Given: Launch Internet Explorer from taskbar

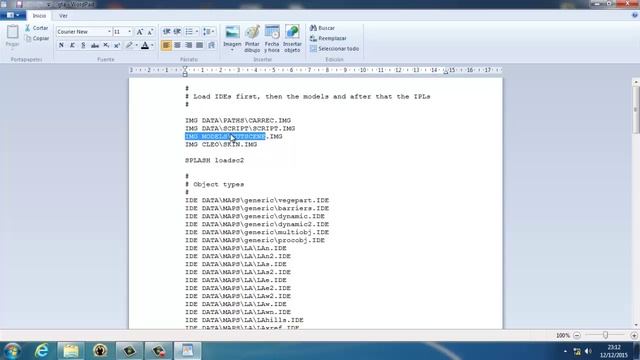Looking at the screenshot, I should [x=42, y=351].
